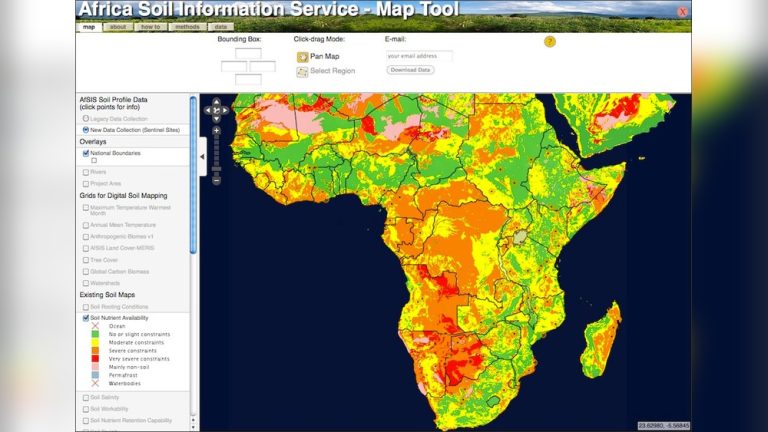This screenshot has height=432, width=768.
Task: Click the Waterbodies legend X symbol
Action: tap(95, 384)
